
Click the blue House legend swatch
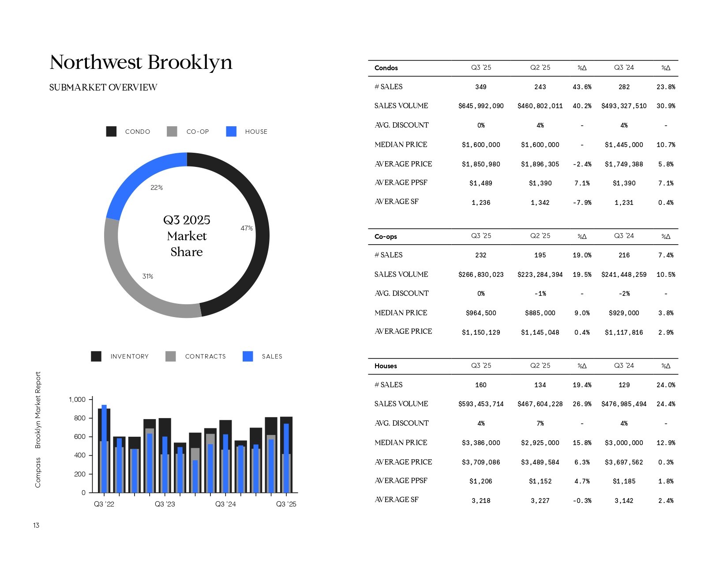point(231,132)
